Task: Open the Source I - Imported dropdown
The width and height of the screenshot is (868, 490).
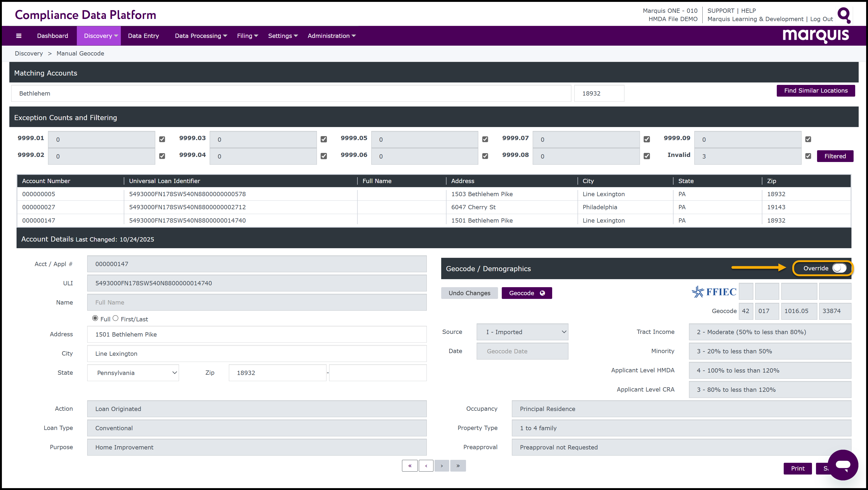Action: pos(522,332)
